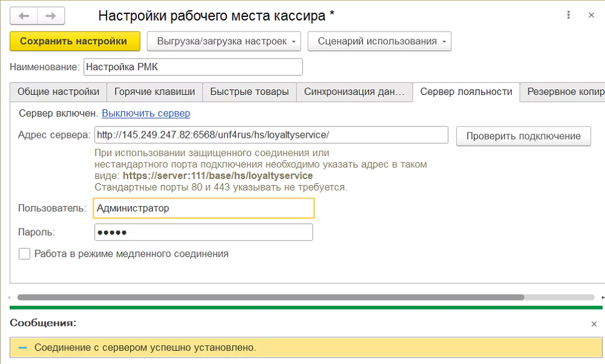Switch to Общие настройки tab
The height and width of the screenshot is (364, 605).
click(58, 92)
